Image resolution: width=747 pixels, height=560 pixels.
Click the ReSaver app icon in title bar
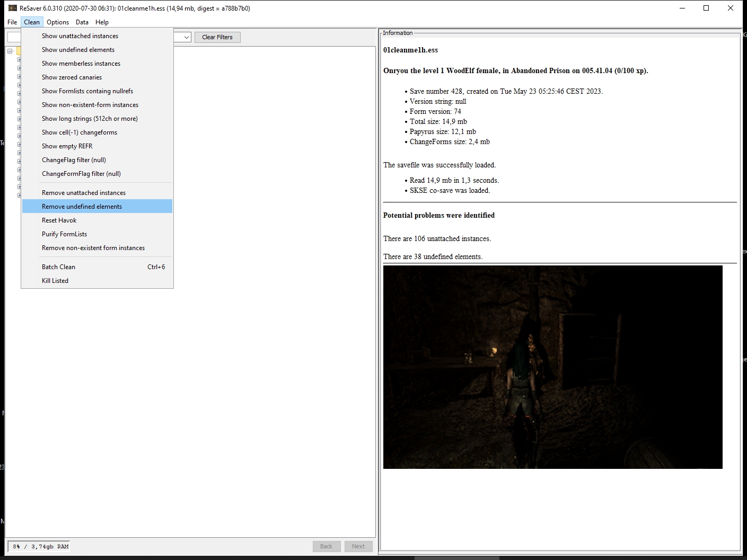click(x=13, y=8)
